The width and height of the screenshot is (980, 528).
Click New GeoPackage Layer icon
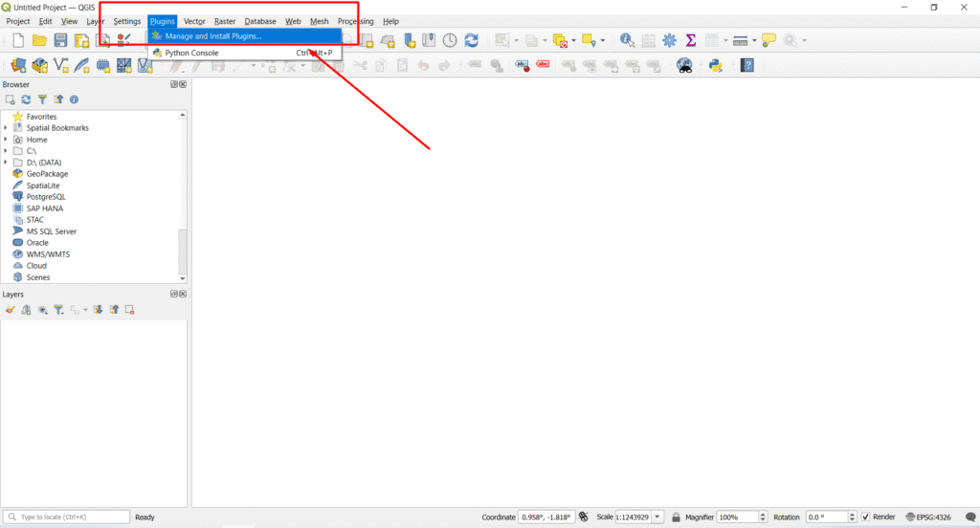[39, 65]
